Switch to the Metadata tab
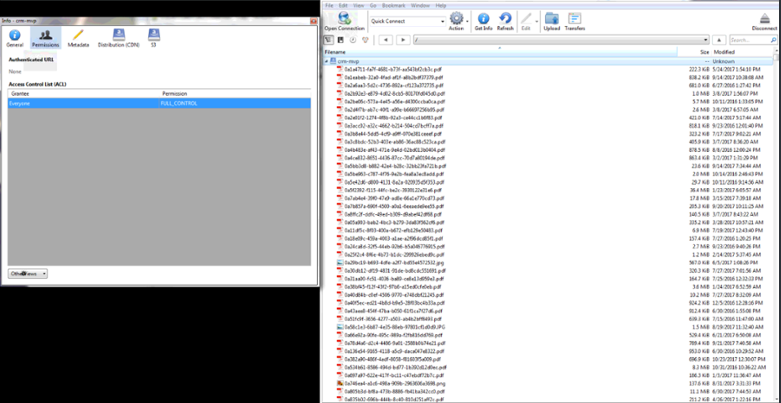781x403 pixels. tap(78, 38)
